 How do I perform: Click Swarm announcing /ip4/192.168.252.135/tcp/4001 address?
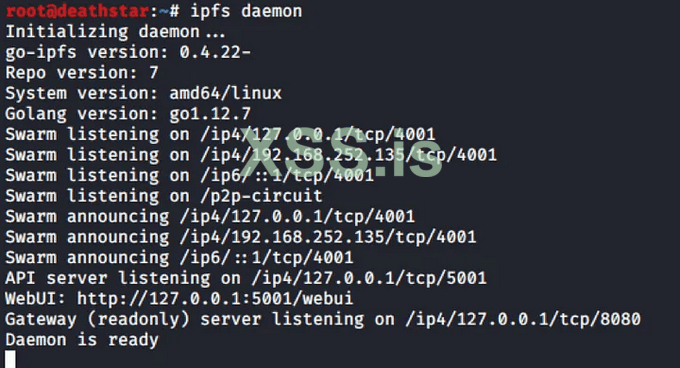point(328,237)
